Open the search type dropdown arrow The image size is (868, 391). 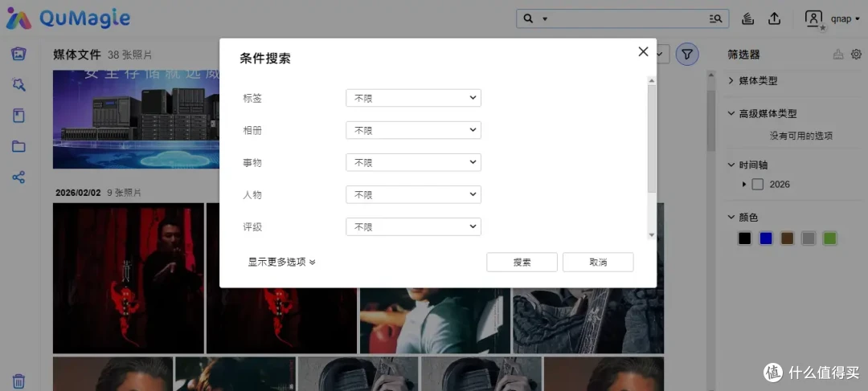(545, 18)
